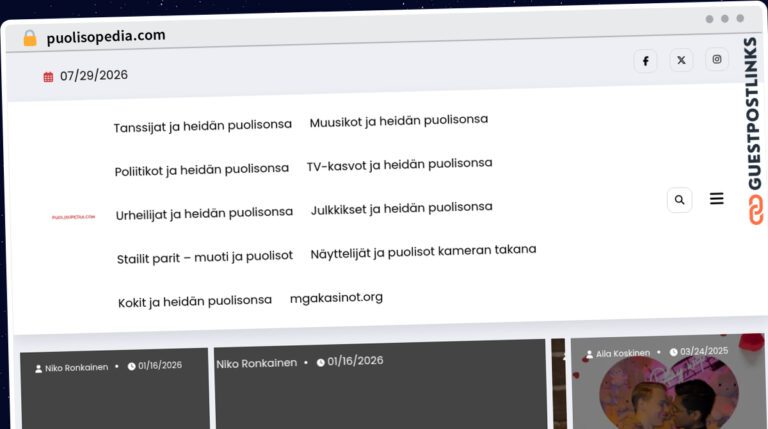Open the heart-shaped couple thumbnail

(667, 392)
